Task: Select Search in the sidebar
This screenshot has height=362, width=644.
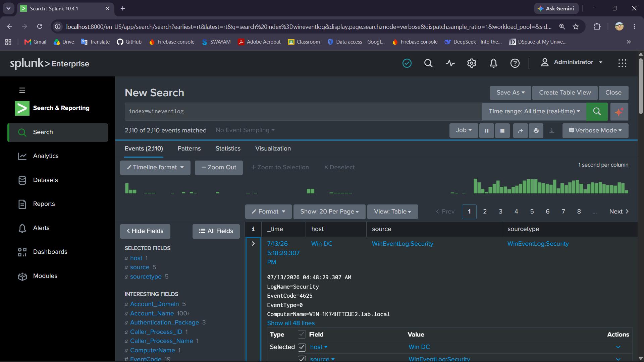Action: point(58,132)
